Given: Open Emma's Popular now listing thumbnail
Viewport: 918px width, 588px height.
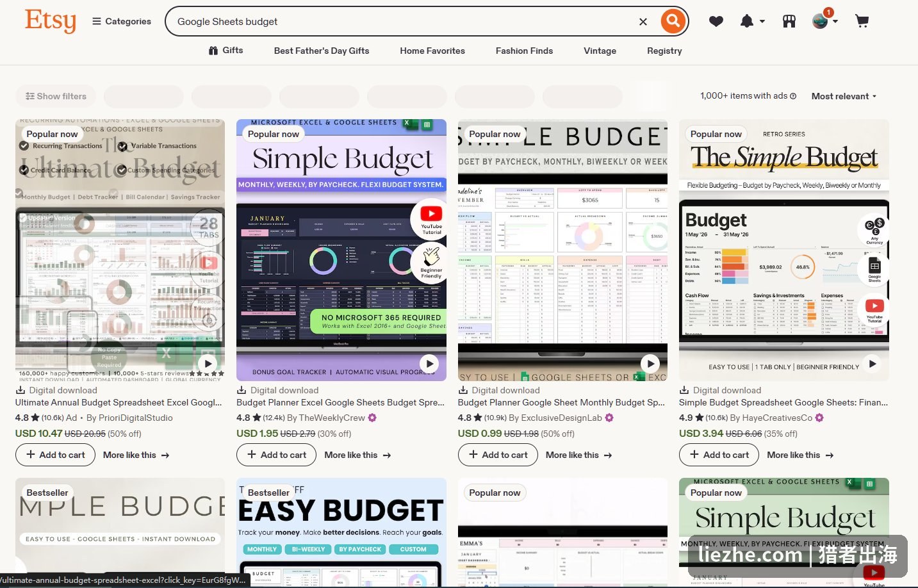Looking at the screenshot, I should [x=562, y=532].
